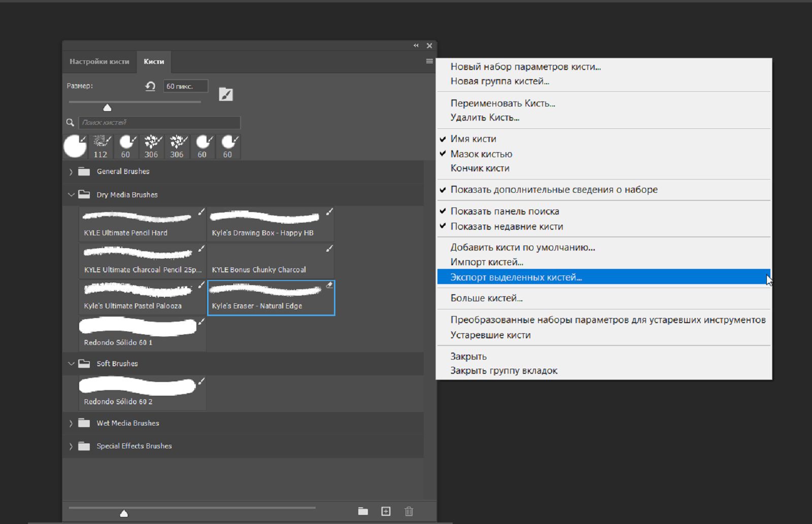Image resolution: width=812 pixels, height=524 pixels.
Task: Collapse the Dry Media Brushes group
Action: (71, 195)
